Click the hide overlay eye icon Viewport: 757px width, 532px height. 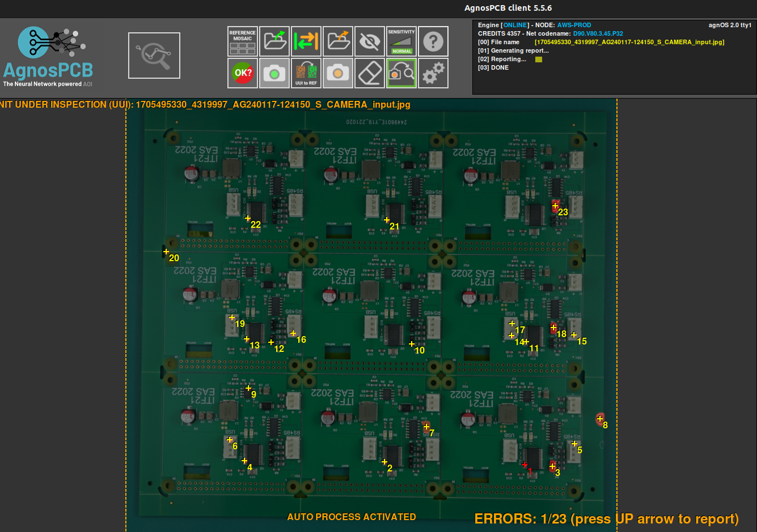pyautogui.click(x=370, y=41)
